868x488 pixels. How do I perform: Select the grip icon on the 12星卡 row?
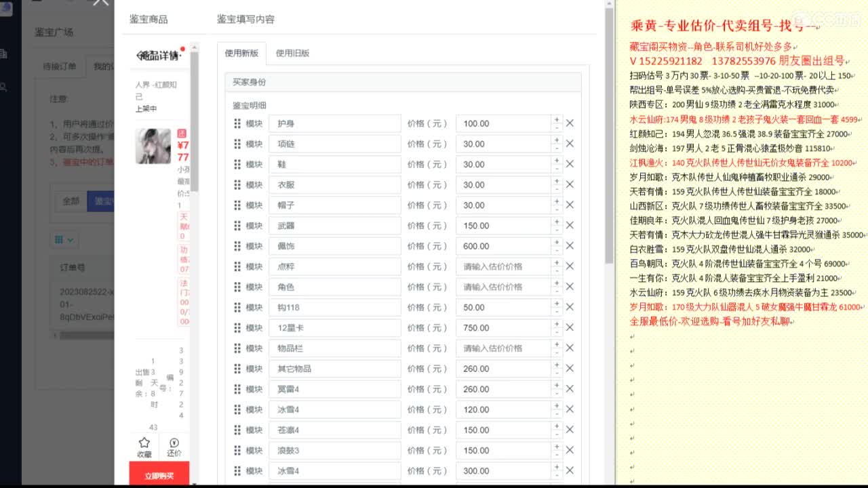pyautogui.click(x=237, y=328)
